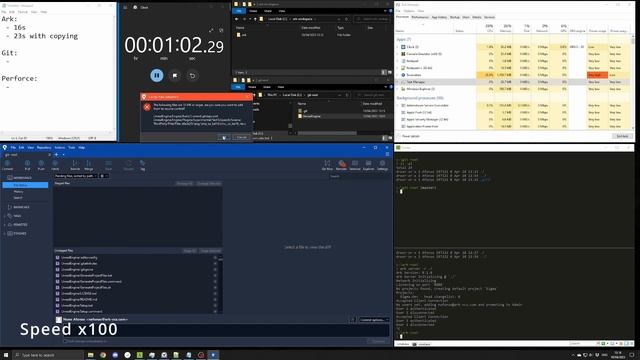Image resolution: width=640 pixels, height=360 pixels.
Task: Select the UnrealEngine folder in git-root Explorer
Action: 312,116
